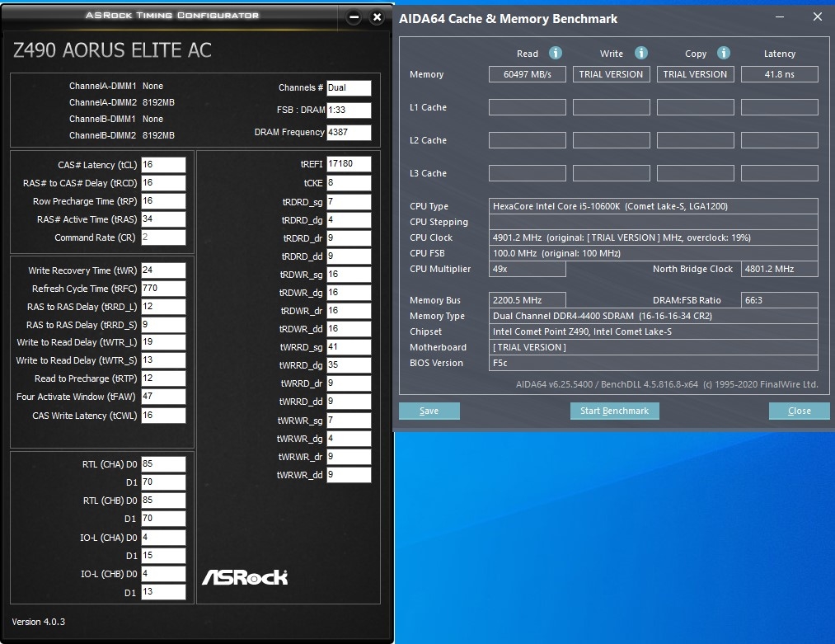Click the Save button in AIDA64
This screenshot has height=644, width=835.
point(429,411)
